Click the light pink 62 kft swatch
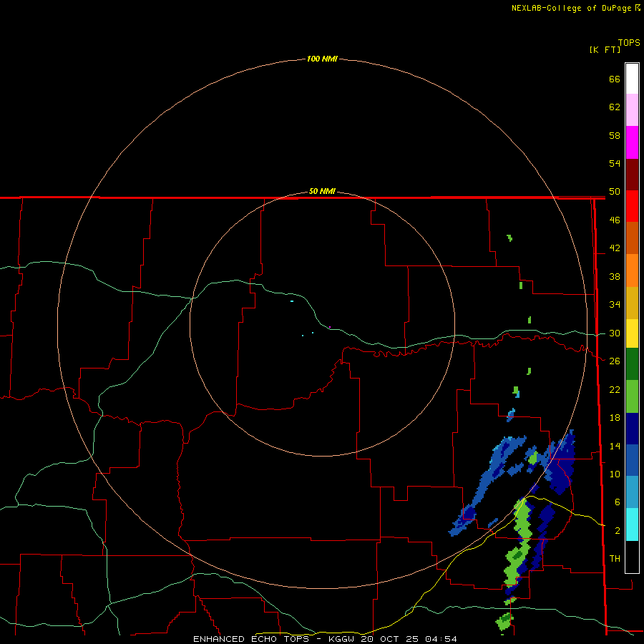This screenshot has width=644, height=644. click(x=632, y=110)
